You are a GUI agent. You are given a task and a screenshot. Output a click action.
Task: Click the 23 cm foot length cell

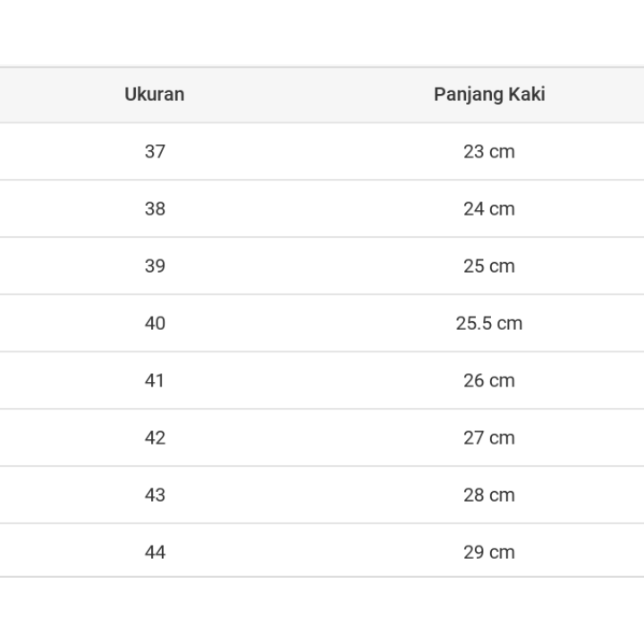click(489, 151)
